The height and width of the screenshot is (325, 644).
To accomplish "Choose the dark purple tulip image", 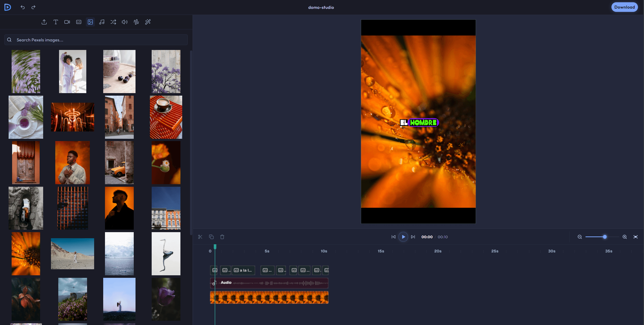I will click(166, 299).
